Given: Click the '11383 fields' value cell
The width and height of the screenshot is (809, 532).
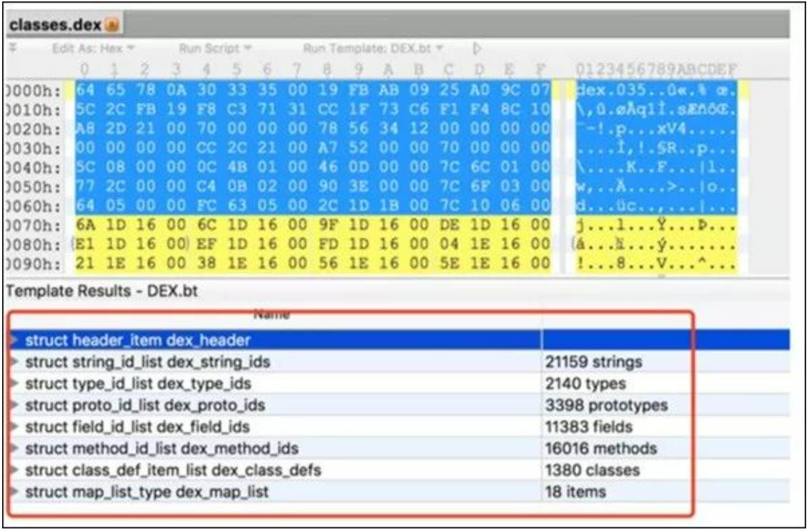Looking at the screenshot, I should click(x=589, y=427).
